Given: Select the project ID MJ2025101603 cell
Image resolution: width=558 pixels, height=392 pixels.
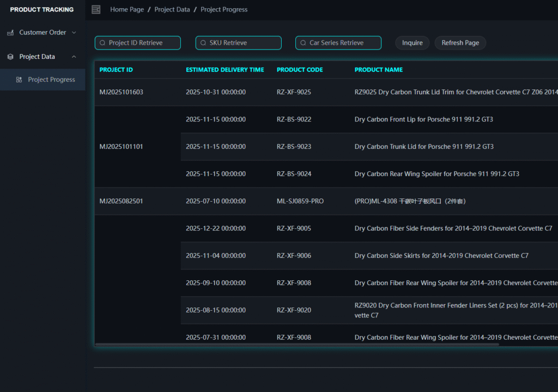Looking at the screenshot, I should pos(121,92).
